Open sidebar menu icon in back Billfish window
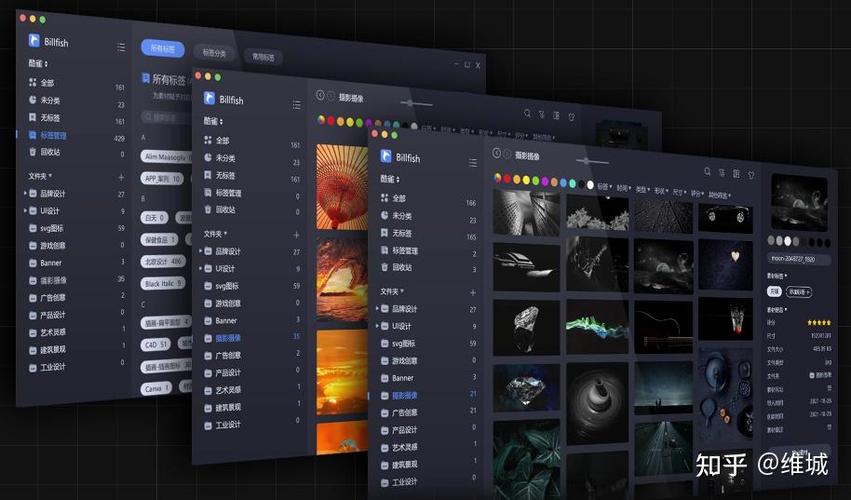 [x=121, y=47]
